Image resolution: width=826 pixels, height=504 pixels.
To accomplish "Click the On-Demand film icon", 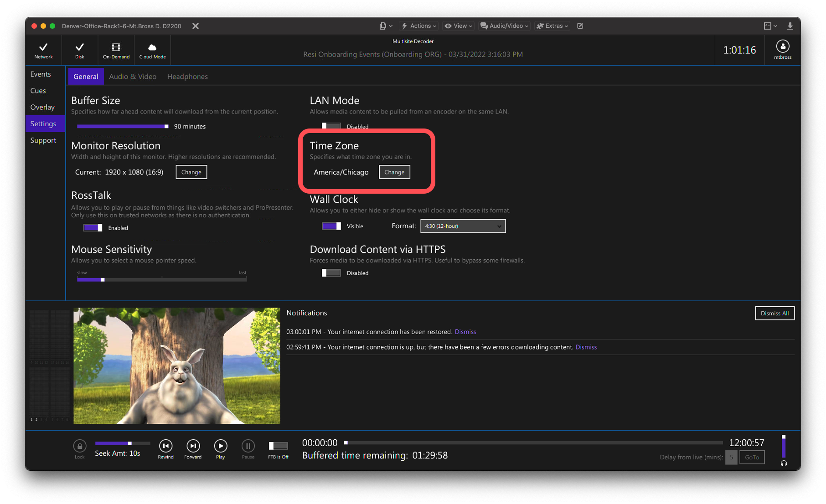I will [116, 47].
